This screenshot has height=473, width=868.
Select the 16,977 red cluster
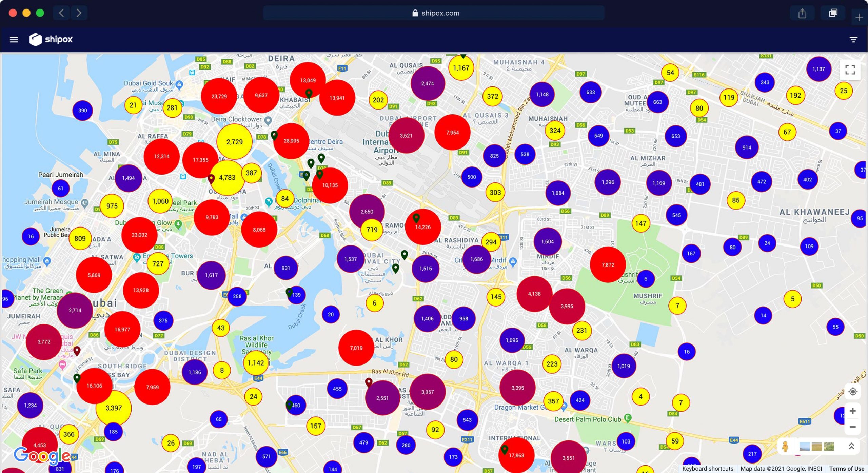coord(122,329)
